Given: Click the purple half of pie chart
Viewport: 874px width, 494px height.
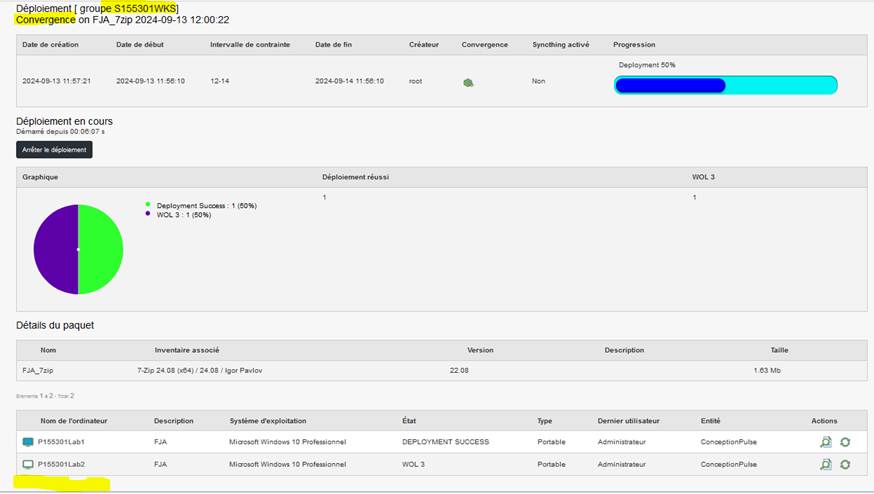Looking at the screenshot, I should coord(56,249).
